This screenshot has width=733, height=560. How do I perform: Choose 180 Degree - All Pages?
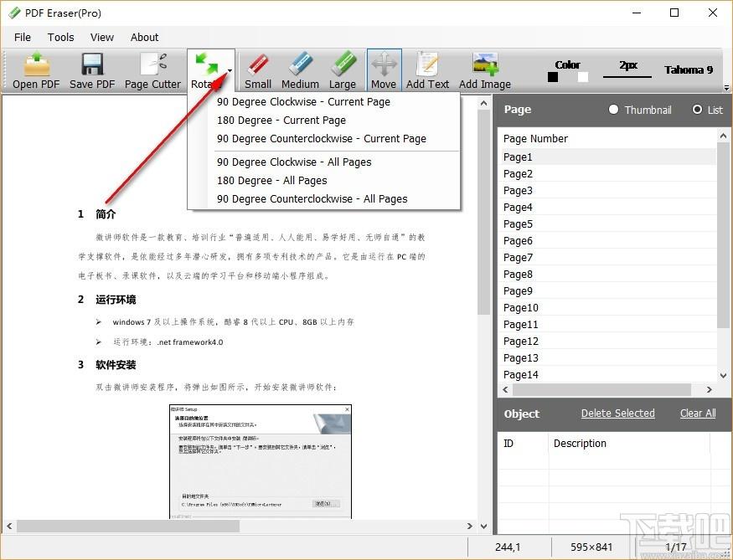point(272,180)
